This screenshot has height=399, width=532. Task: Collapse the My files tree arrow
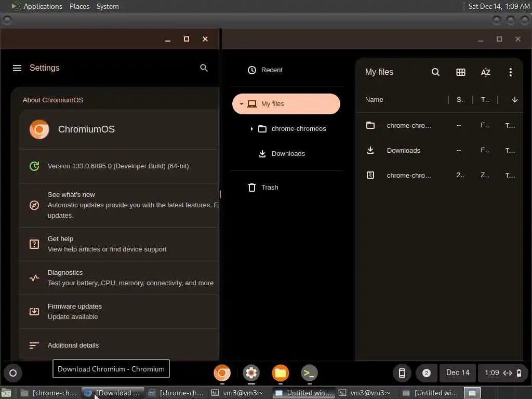241,104
